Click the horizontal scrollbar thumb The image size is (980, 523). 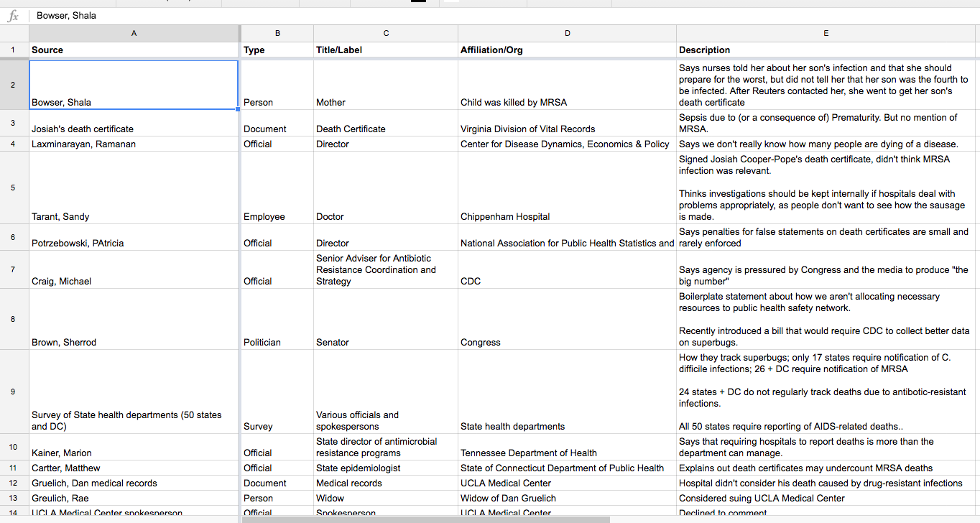(x=426, y=519)
